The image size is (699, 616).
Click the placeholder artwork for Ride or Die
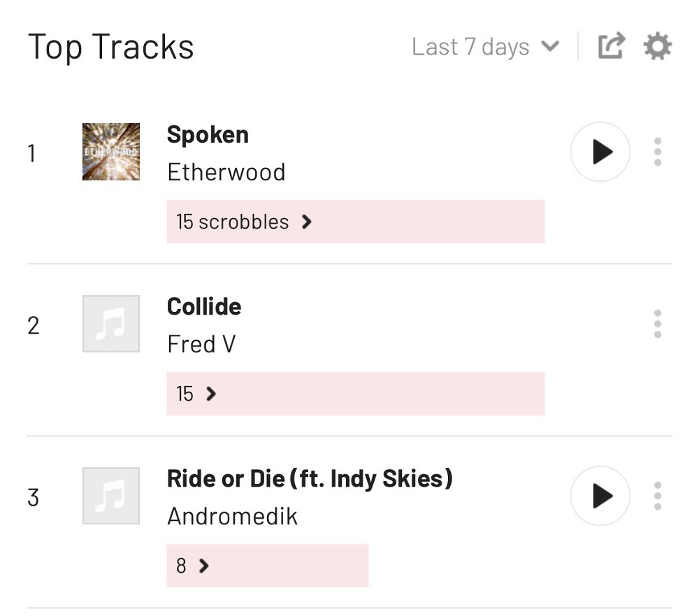[x=111, y=496]
